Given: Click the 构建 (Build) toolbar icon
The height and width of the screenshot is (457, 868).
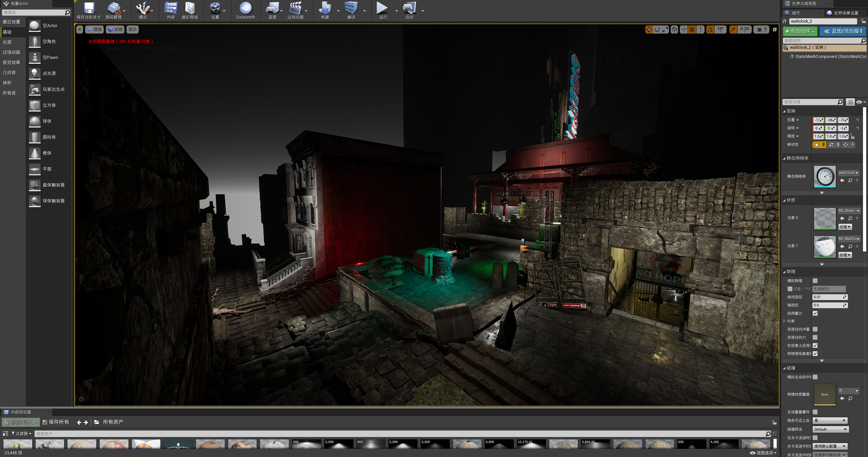Looking at the screenshot, I should [x=325, y=8].
